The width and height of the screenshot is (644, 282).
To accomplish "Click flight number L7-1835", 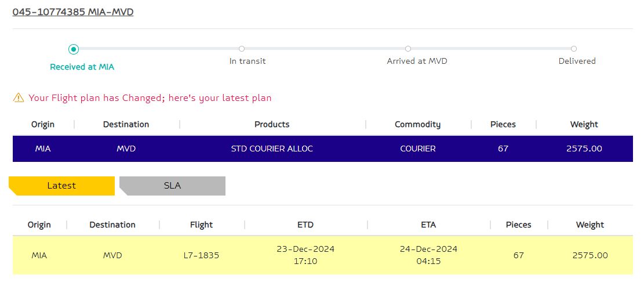I will (x=201, y=255).
